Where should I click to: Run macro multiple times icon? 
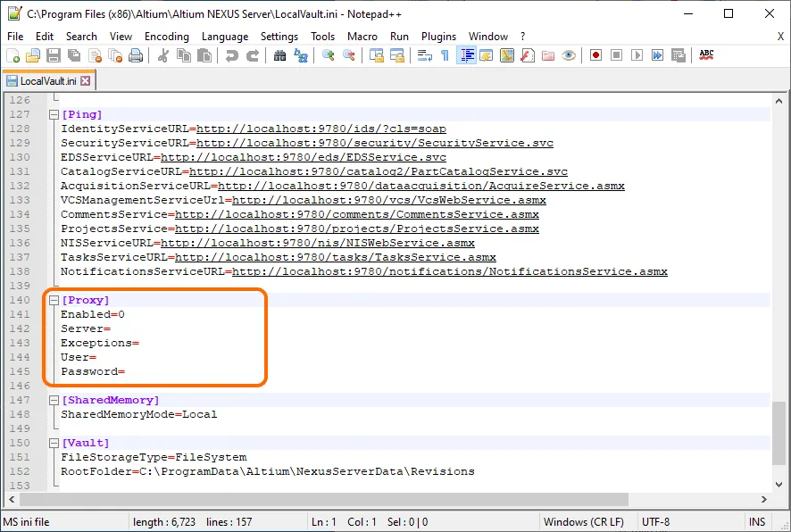click(x=657, y=55)
